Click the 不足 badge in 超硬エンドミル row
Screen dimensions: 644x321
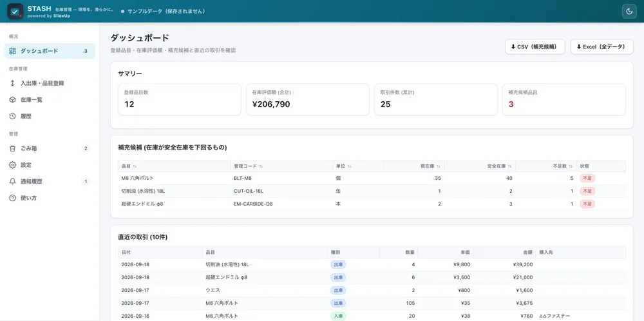tap(587, 204)
